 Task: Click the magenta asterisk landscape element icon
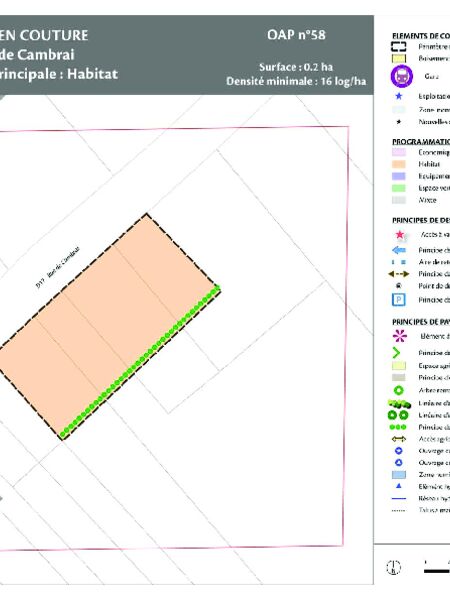point(400,336)
